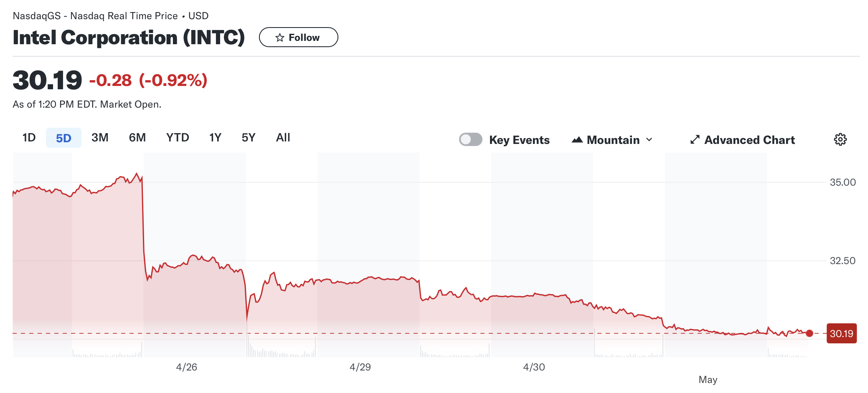Image resolution: width=868 pixels, height=393 pixels.
Task: Click the red current price dot
Action: (x=810, y=333)
